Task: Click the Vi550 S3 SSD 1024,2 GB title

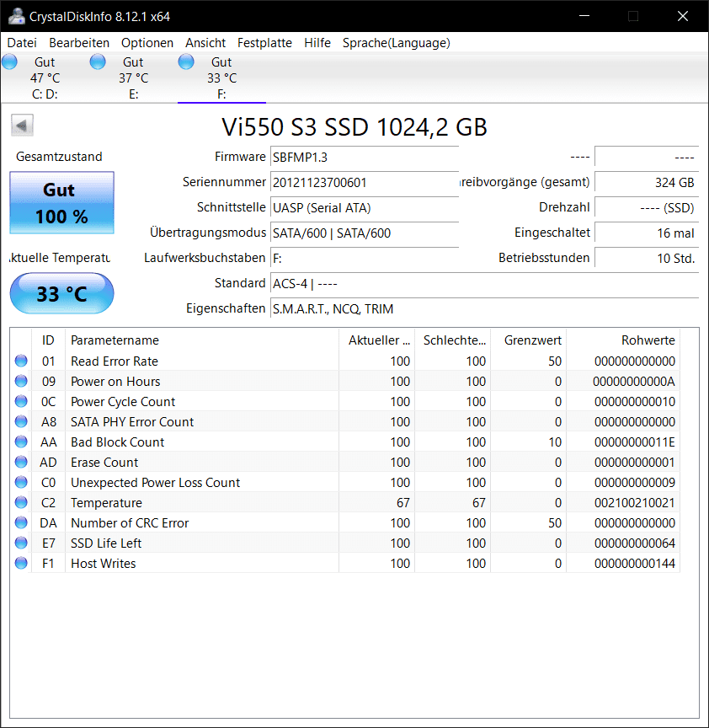Action: pyautogui.click(x=354, y=127)
